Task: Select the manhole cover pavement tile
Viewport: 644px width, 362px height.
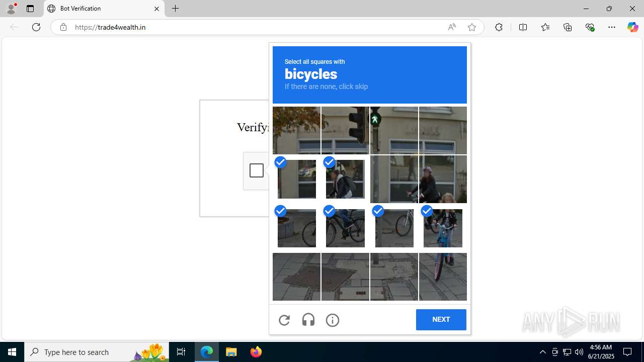Action: tap(296, 277)
